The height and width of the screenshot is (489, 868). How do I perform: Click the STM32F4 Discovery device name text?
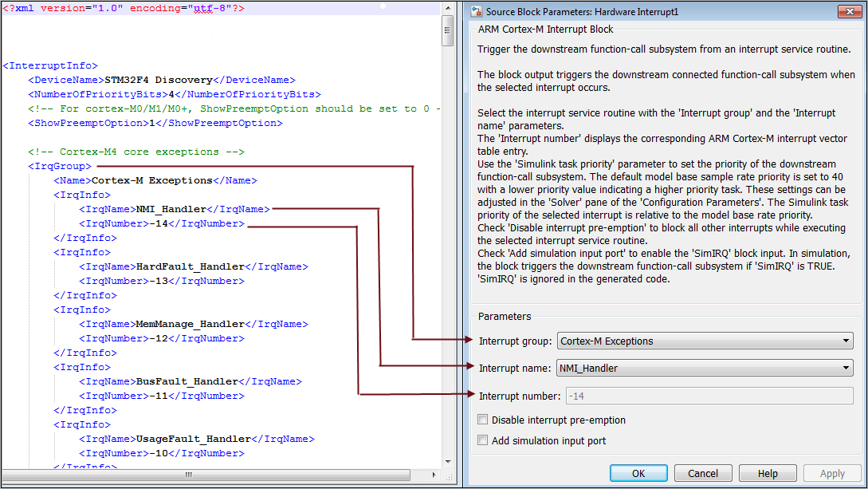(158, 80)
